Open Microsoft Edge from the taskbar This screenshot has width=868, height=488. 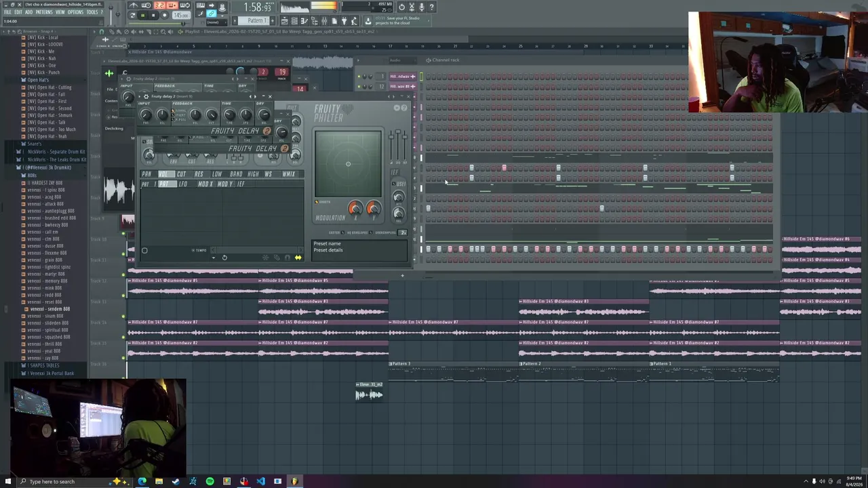(142, 481)
